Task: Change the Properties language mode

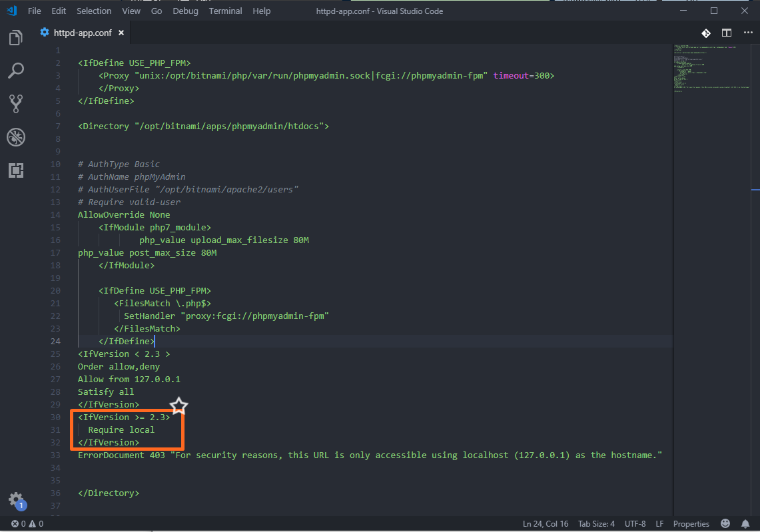Action: (x=691, y=524)
